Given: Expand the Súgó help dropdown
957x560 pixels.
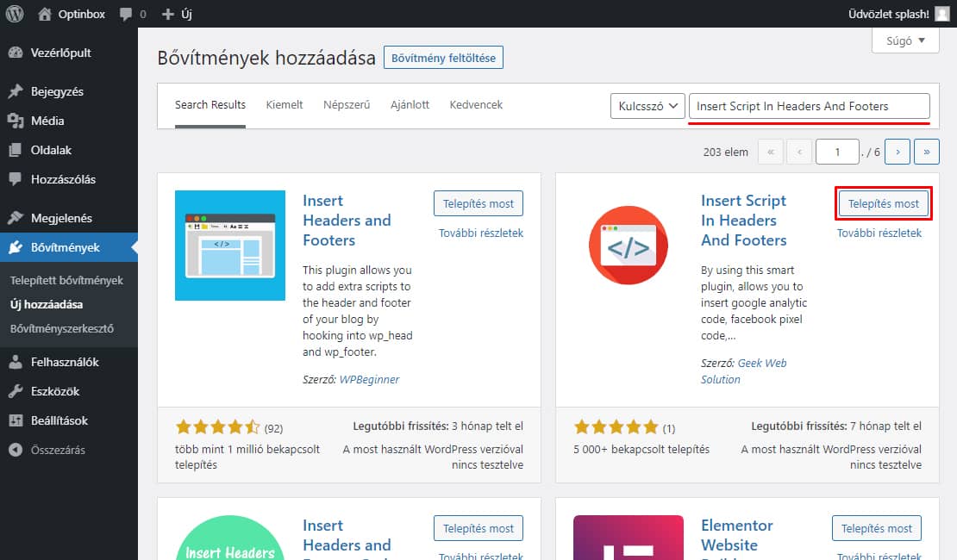Looking at the screenshot, I should (x=905, y=40).
